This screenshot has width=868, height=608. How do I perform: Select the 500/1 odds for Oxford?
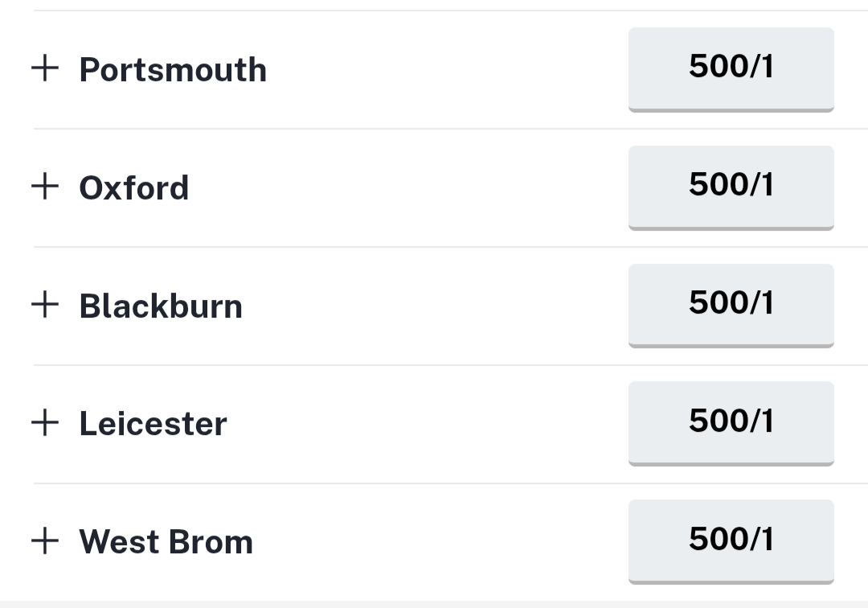tap(731, 186)
